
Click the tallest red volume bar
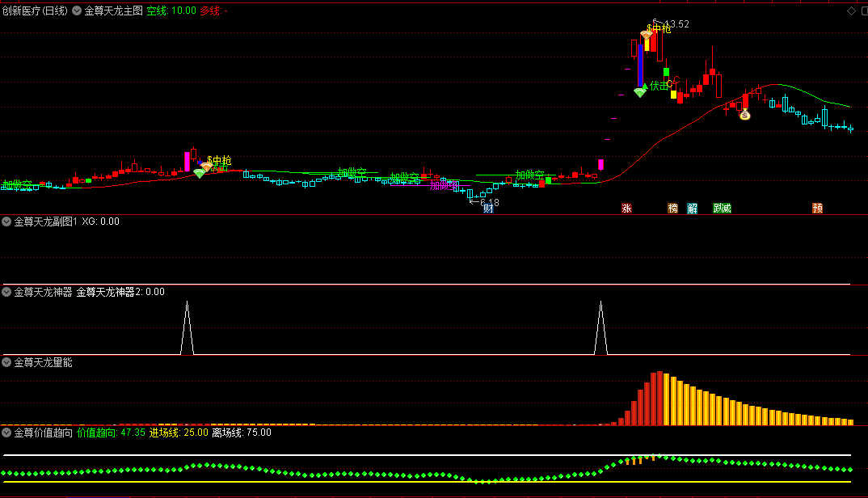pyautogui.click(x=659, y=399)
